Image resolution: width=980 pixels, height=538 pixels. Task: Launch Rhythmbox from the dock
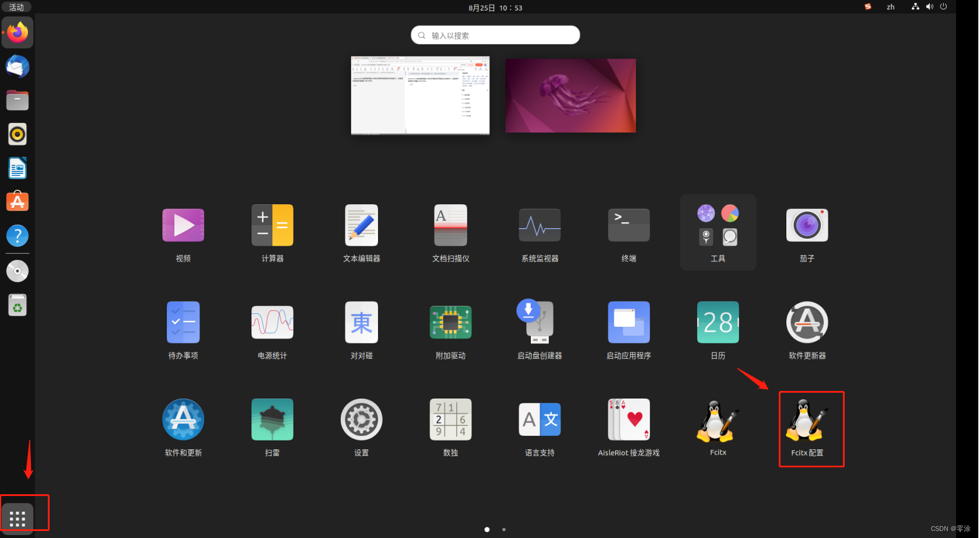pyautogui.click(x=17, y=134)
